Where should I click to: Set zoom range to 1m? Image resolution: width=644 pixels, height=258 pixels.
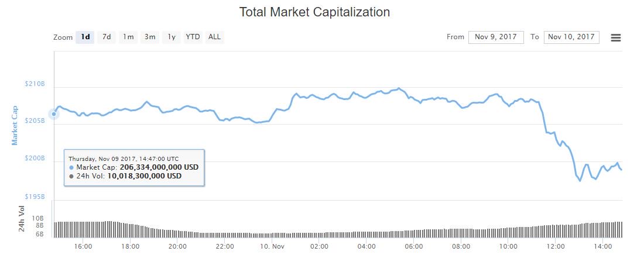(x=128, y=37)
